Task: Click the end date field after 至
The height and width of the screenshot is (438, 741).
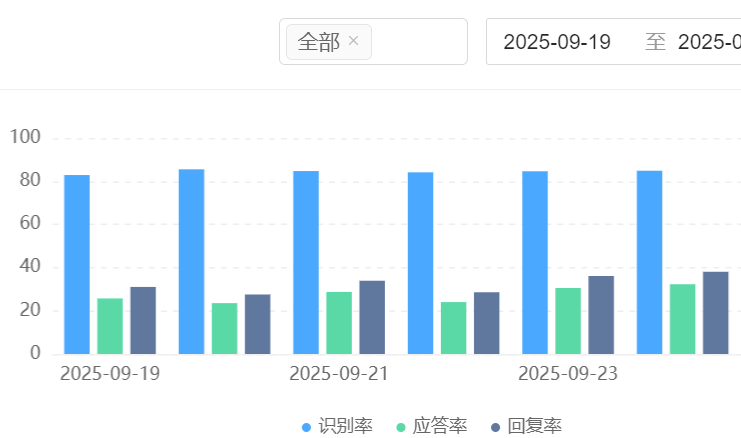Action: point(708,42)
